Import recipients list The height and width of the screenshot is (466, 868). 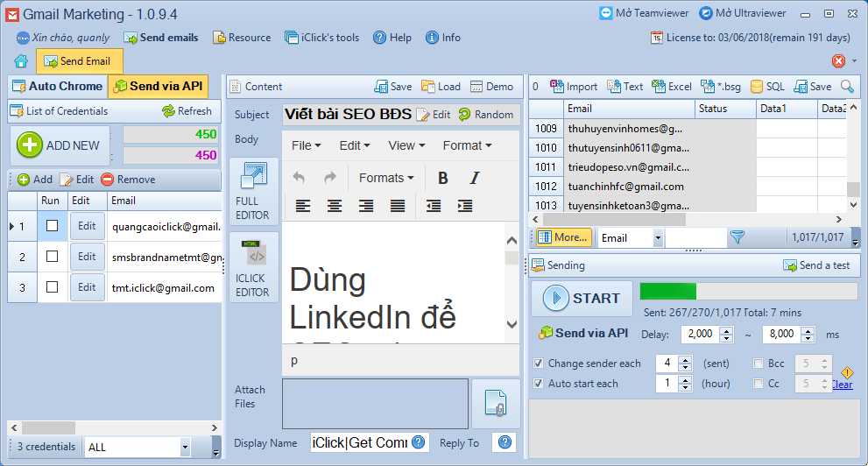click(574, 87)
